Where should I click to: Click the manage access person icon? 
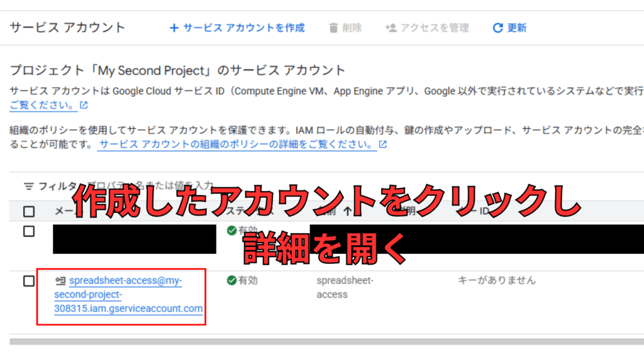391,28
